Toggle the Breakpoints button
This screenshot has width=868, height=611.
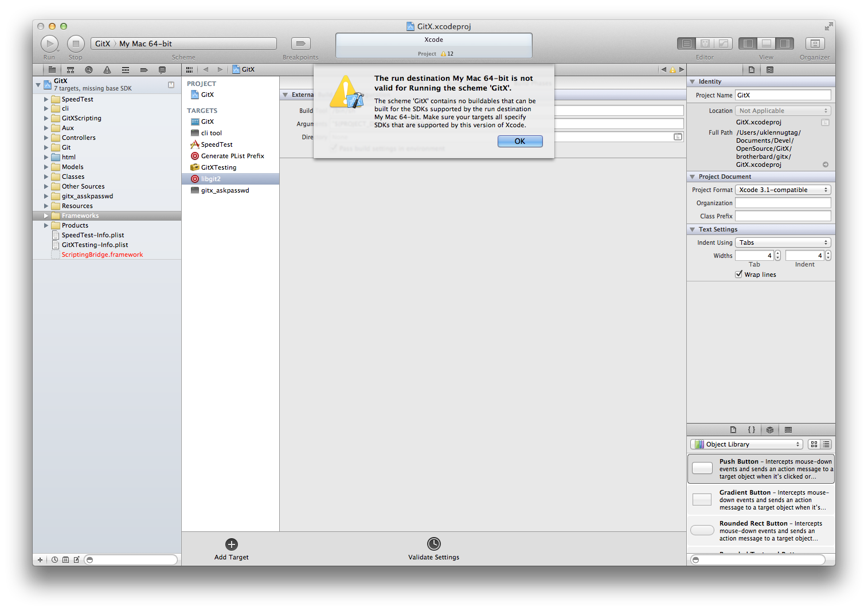coord(300,44)
